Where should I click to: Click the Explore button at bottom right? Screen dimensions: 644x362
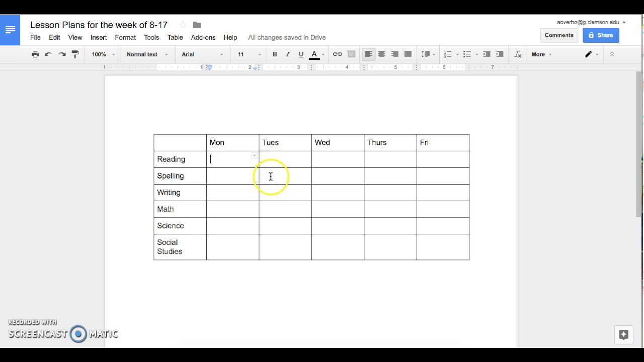click(x=623, y=335)
